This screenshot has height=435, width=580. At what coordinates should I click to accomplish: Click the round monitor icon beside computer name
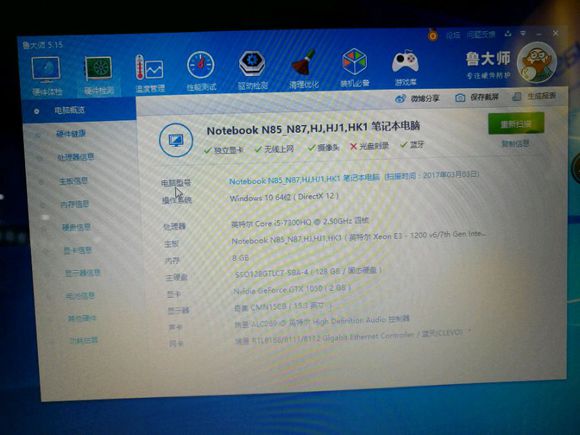[x=176, y=140]
